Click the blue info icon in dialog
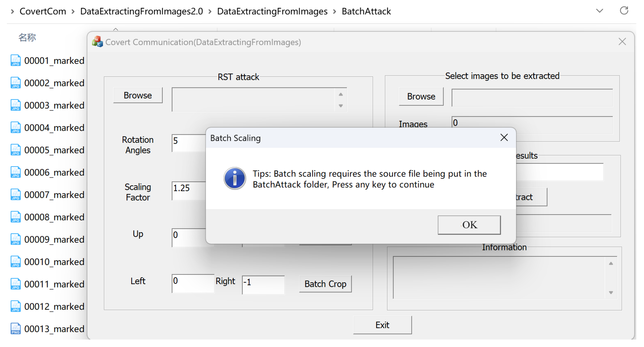 pyautogui.click(x=234, y=178)
